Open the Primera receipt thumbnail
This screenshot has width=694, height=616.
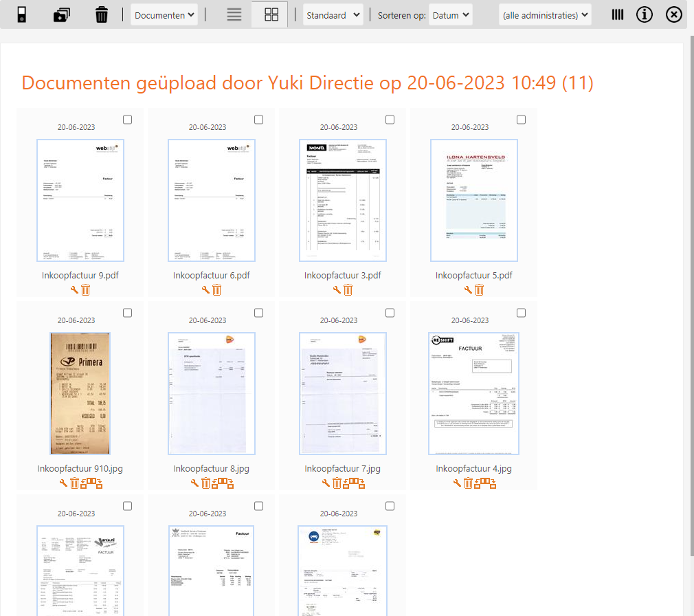tap(80, 393)
